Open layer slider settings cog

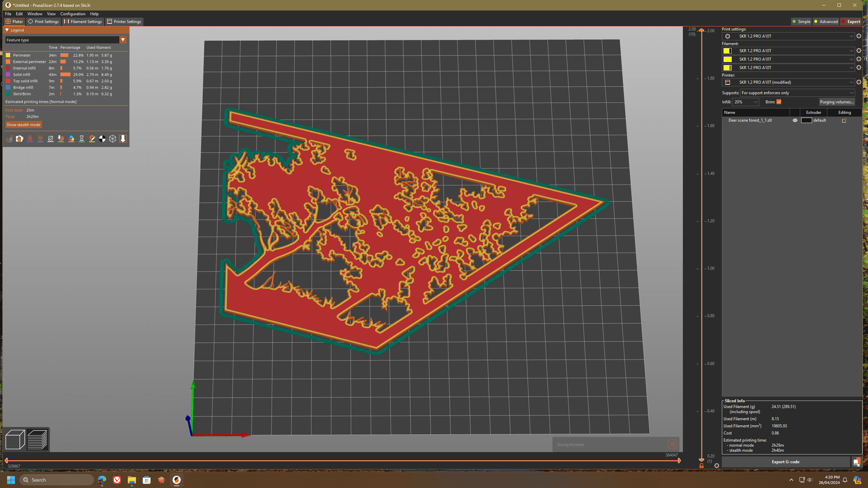click(717, 466)
